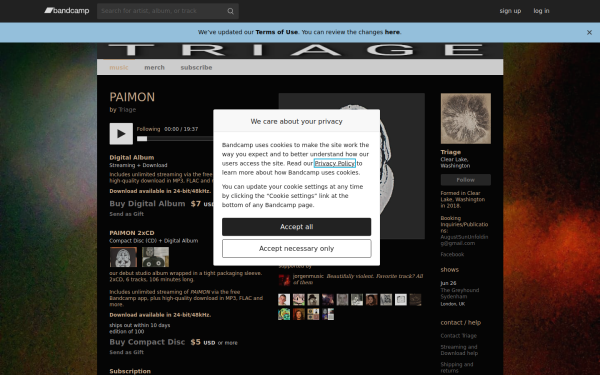The width and height of the screenshot is (600, 375).
Task: Click tenth supporter avatar in top row
Action: (x=415, y=300)
